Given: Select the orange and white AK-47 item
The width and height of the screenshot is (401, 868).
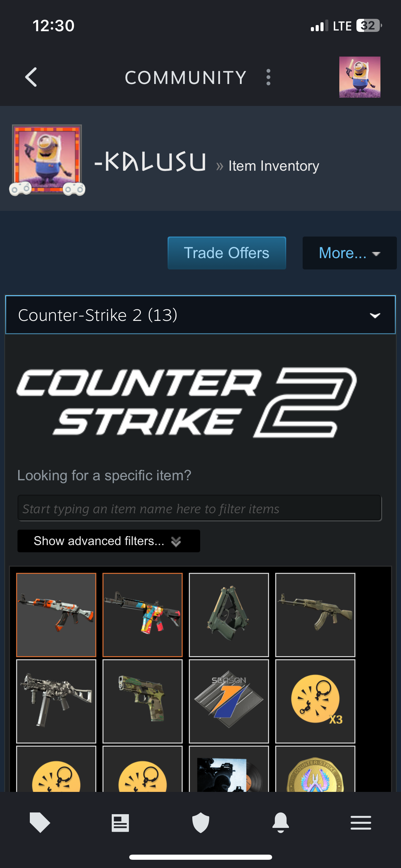Looking at the screenshot, I should point(56,615).
